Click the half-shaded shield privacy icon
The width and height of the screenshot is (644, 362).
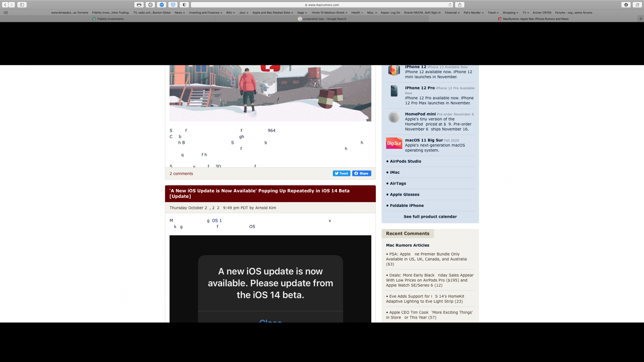click(x=184, y=5)
